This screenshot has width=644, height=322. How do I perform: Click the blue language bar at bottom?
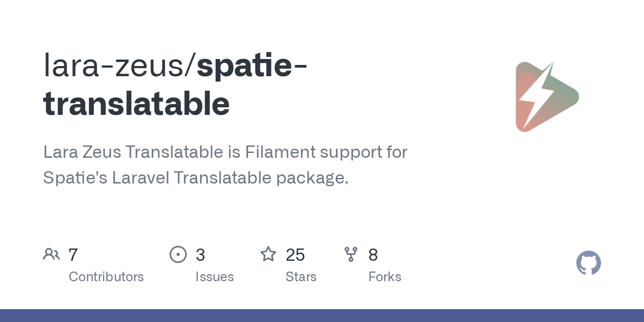tap(322, 316)
